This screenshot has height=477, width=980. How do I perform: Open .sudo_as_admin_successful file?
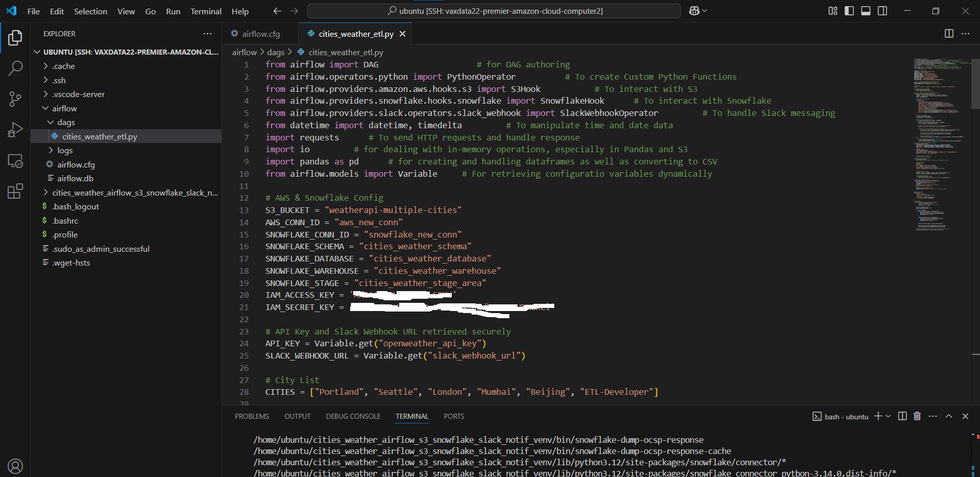pos(126,249)
